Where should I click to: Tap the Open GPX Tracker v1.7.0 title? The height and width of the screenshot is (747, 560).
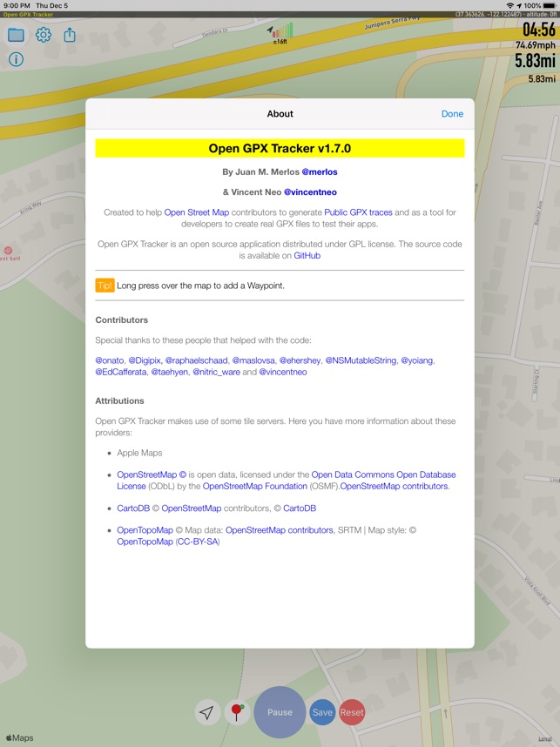280,148
